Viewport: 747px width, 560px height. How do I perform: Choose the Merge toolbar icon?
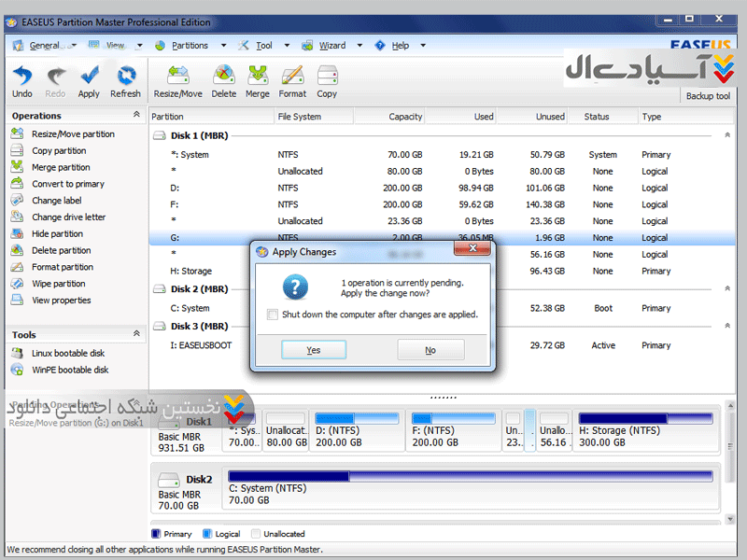point(258,77)
